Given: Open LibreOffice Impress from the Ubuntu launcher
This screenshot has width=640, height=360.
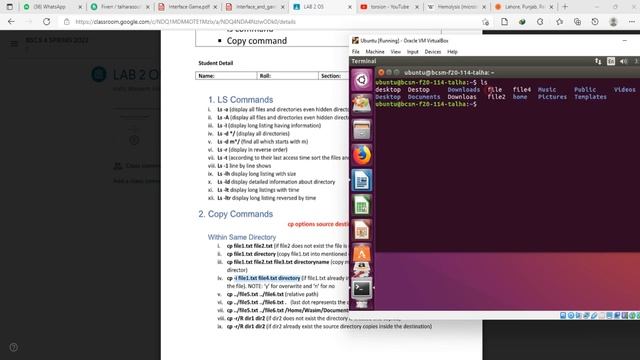Looking at the screenshot, I should [x=362, y=231].
